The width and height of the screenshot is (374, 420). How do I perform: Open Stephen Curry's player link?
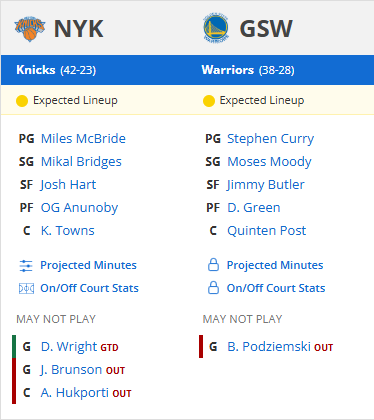[x=270, y=139]
